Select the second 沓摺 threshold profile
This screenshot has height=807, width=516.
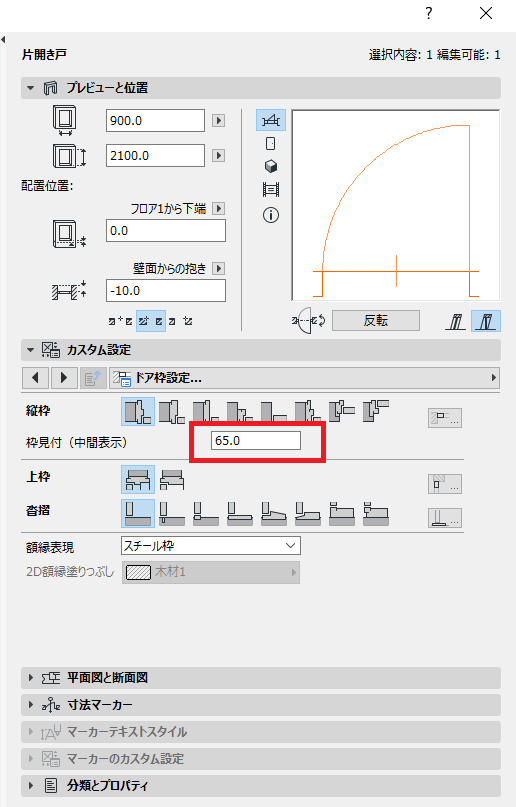click(x=171, y=513)
